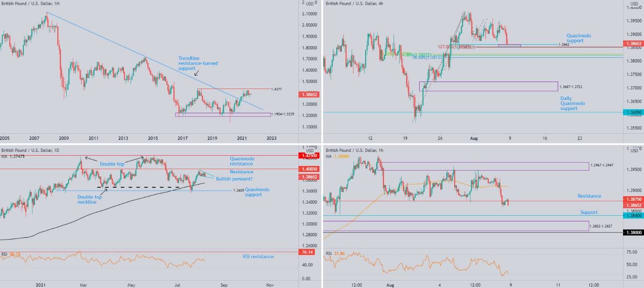
Task: Open the USD currency selector on the 1M chart
Action: [x=310, y=4]
